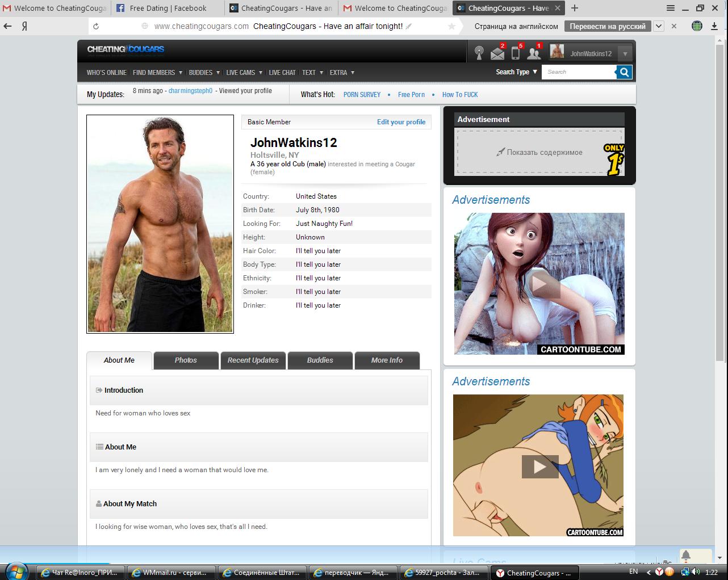
Task: Click the Yandex Я home button
Action: (x=24, y=26)
